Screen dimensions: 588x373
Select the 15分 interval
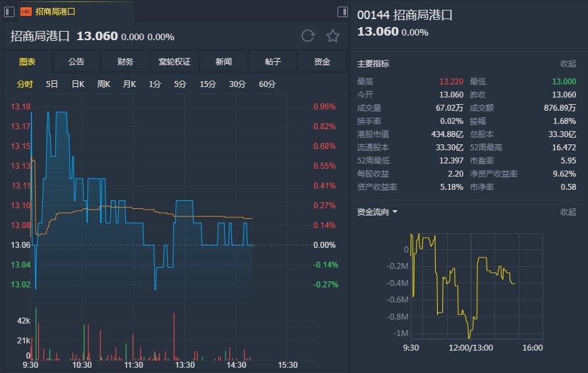click(x=208, y=84)
